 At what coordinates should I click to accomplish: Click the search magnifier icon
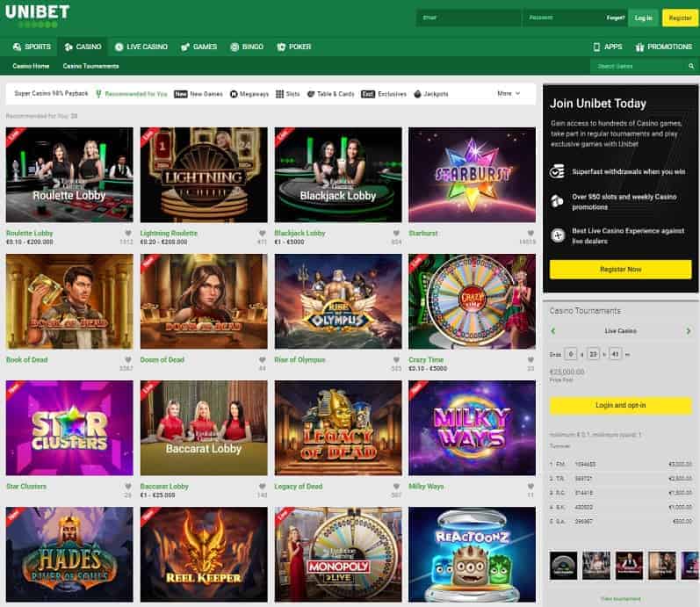click(x=691, y=66)
